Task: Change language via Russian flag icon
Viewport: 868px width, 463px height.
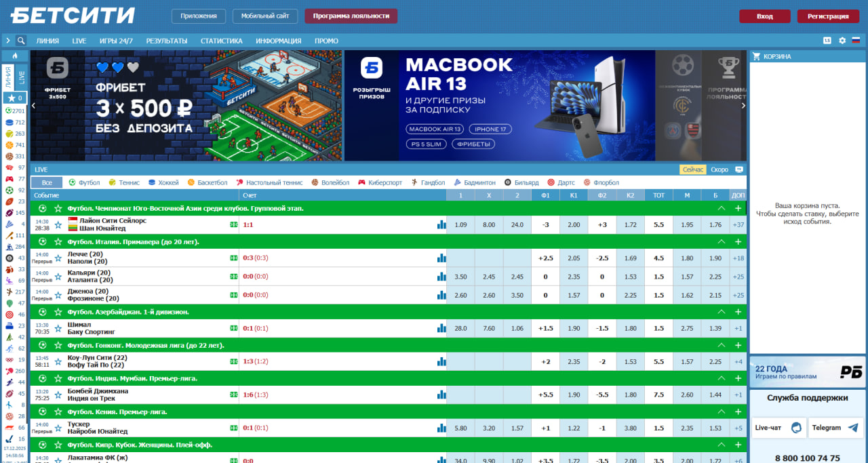Action: [x=856, y=41]
